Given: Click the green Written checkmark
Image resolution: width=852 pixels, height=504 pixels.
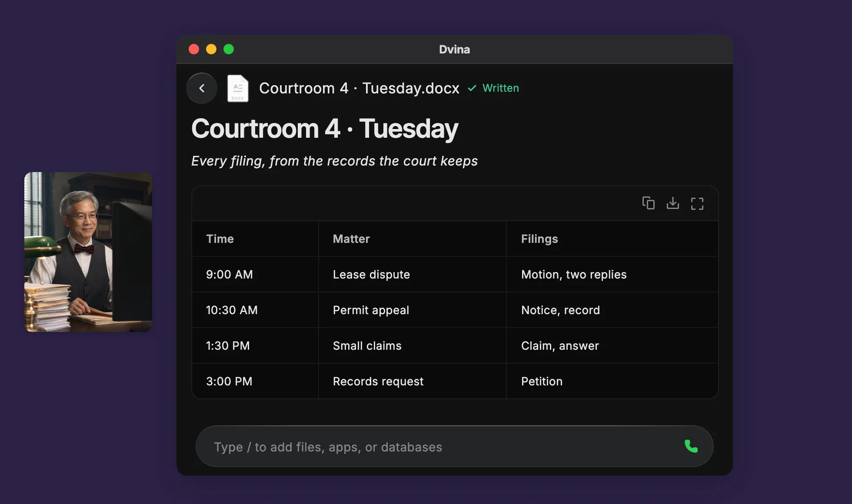Looking at the screenshot, I should 472,88.
